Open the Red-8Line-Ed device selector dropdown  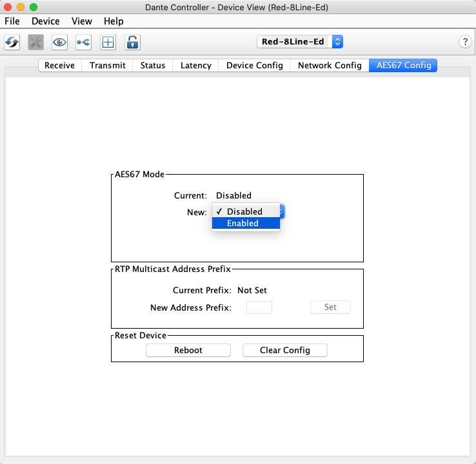(x=300, y=42)
